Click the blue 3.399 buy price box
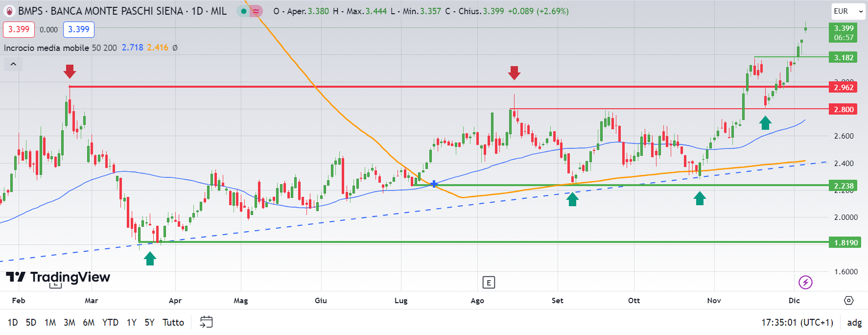The width and height of the screenshot is (868, 335). 79,29
